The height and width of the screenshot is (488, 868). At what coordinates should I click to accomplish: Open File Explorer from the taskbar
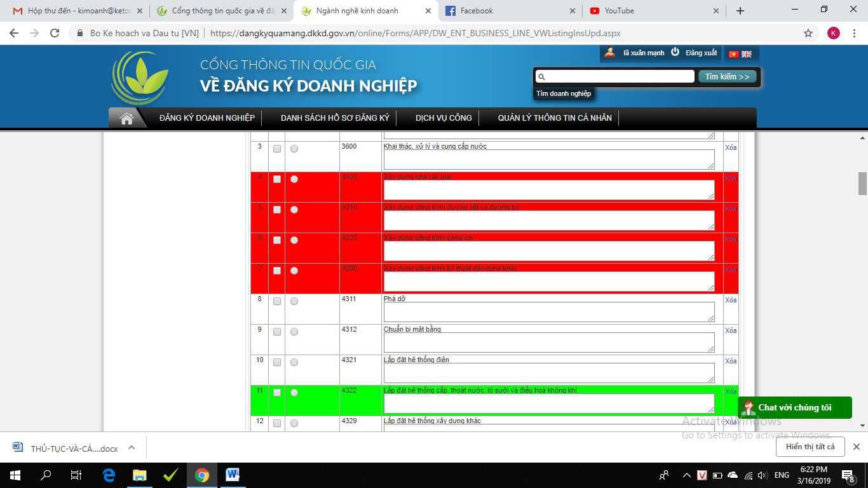point(139,475)
